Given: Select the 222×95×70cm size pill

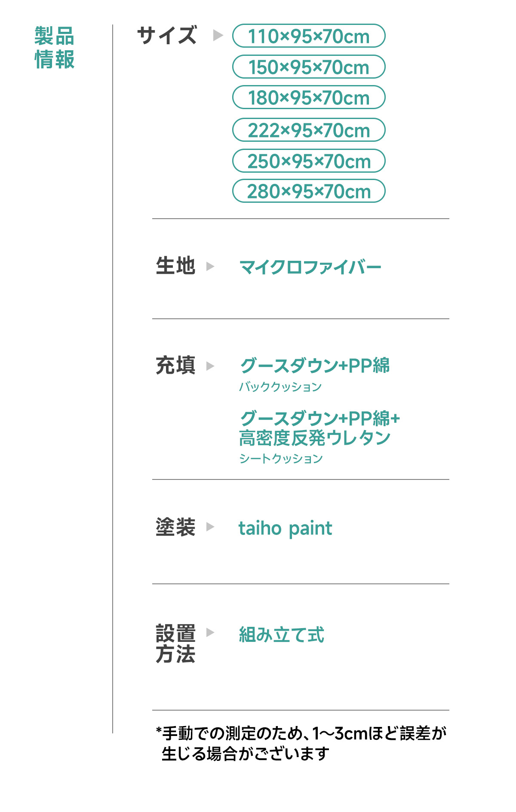Looking at the screenshot, I should click(309, 130).
